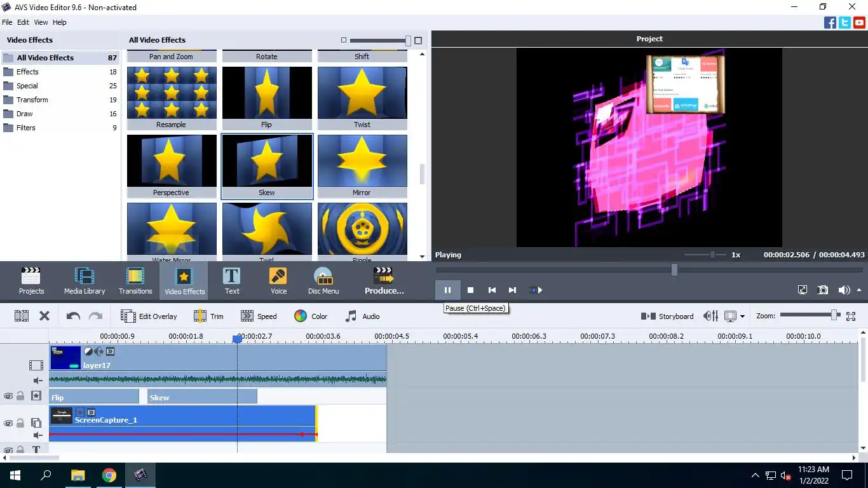The width and height of the screenshot is (868, 488).
Task: Jump to the previous frame
Action: coord(492,290)
